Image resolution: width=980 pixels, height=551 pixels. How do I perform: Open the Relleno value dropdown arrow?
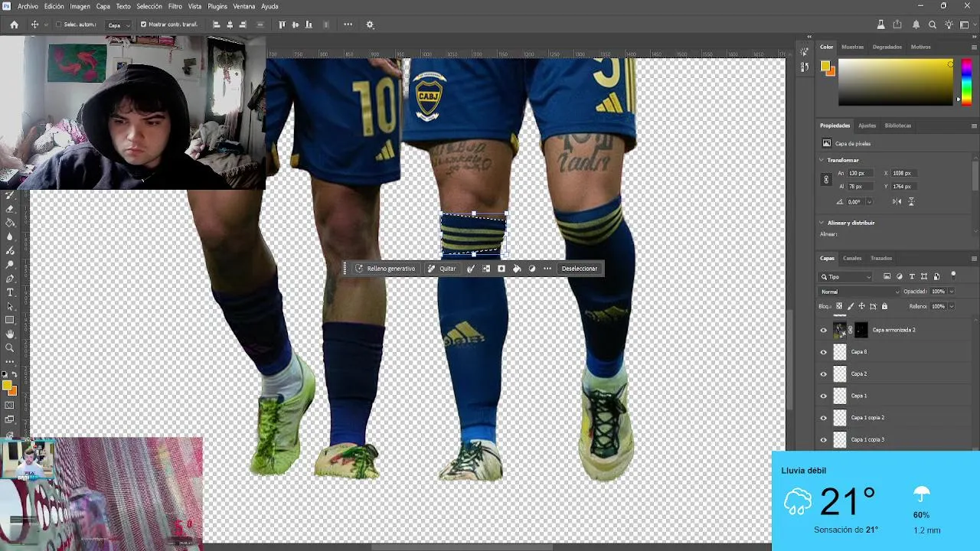(x=952, y=306)
